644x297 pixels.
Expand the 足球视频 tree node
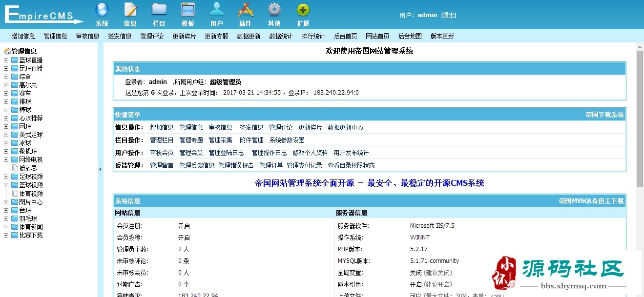click(x=6, y=177)
